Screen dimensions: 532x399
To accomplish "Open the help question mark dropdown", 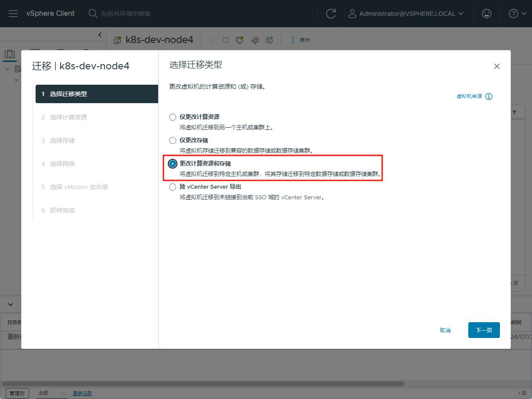I will tap(517, 14).
